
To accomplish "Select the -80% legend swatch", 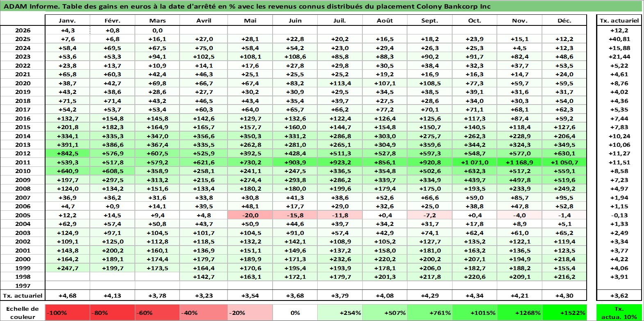I will pos(112,312).
